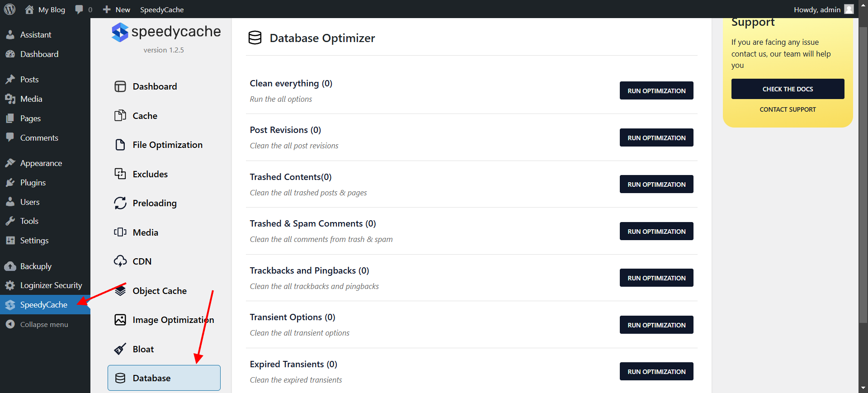Click Howdy, admin account link
The height and width of the screenshot is (393, 868).
tap(823, 9)
